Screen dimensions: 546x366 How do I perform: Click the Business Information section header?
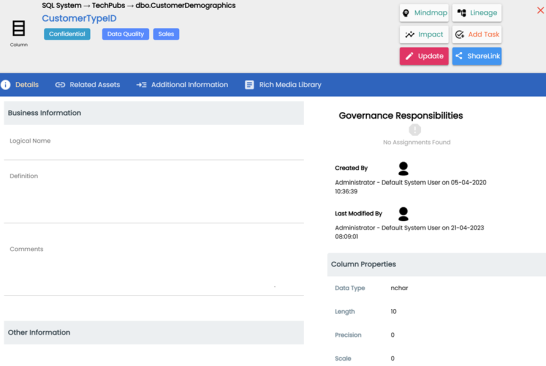pos(154,113)
